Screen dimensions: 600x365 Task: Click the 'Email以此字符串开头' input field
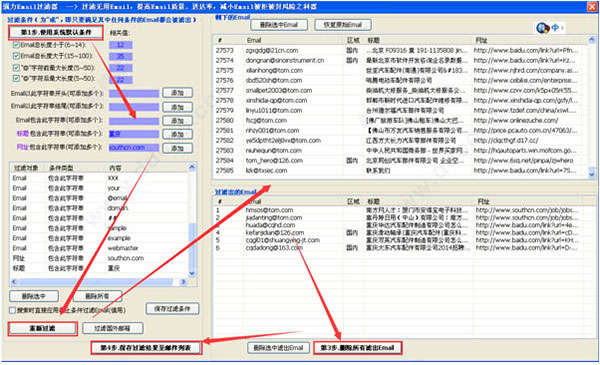[x=134, y=93]
